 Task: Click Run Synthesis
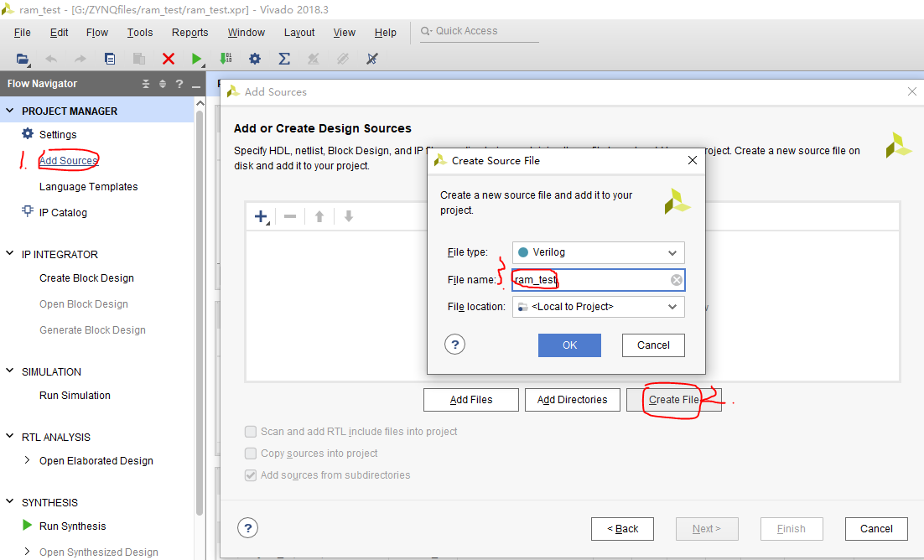tap(72, 526)
